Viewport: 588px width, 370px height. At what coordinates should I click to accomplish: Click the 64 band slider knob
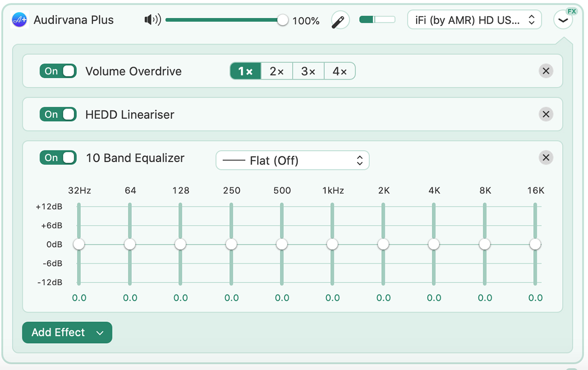(130, 244)
